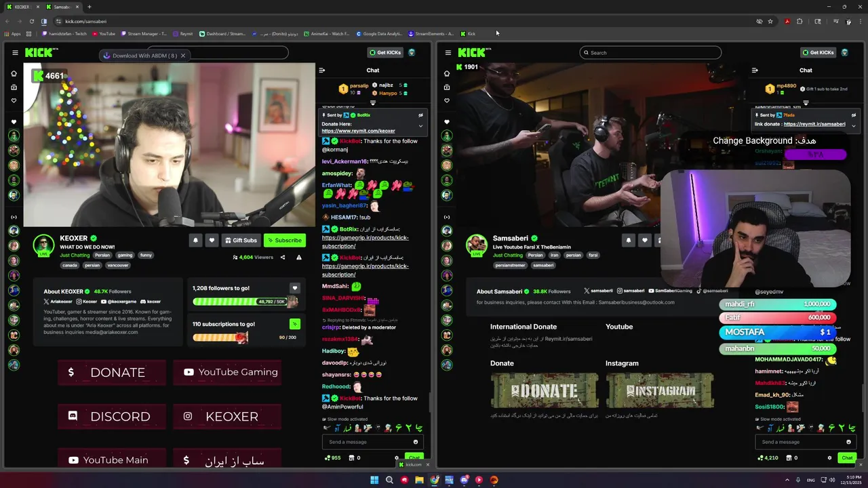
Task: Send message with the Chat button in Samsaberi window
Action: 847,457
